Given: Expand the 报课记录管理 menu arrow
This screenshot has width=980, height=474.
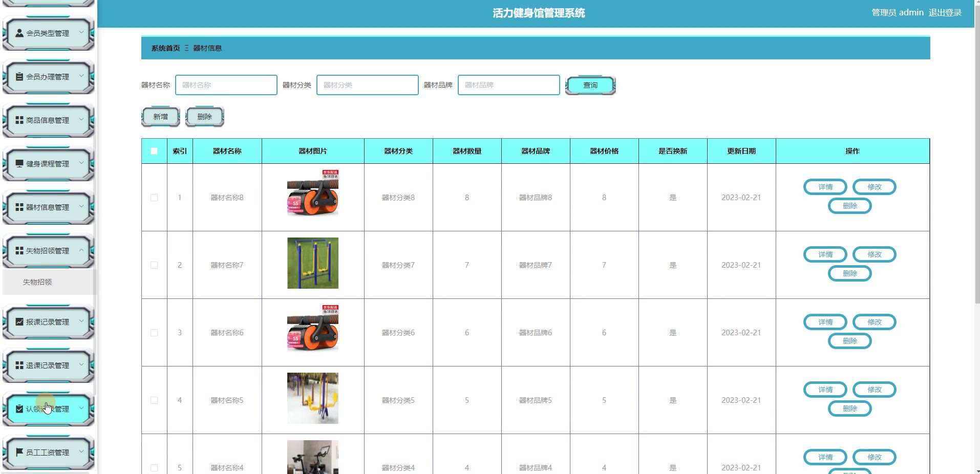Looking at the screenshot, I should click(x=81, y=321).
